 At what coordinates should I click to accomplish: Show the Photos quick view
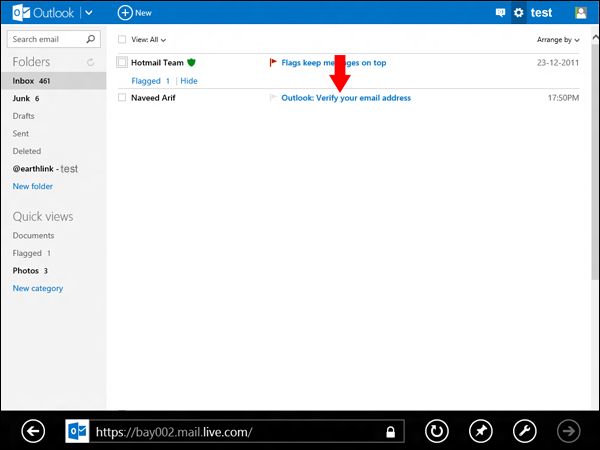click(30, 271)
